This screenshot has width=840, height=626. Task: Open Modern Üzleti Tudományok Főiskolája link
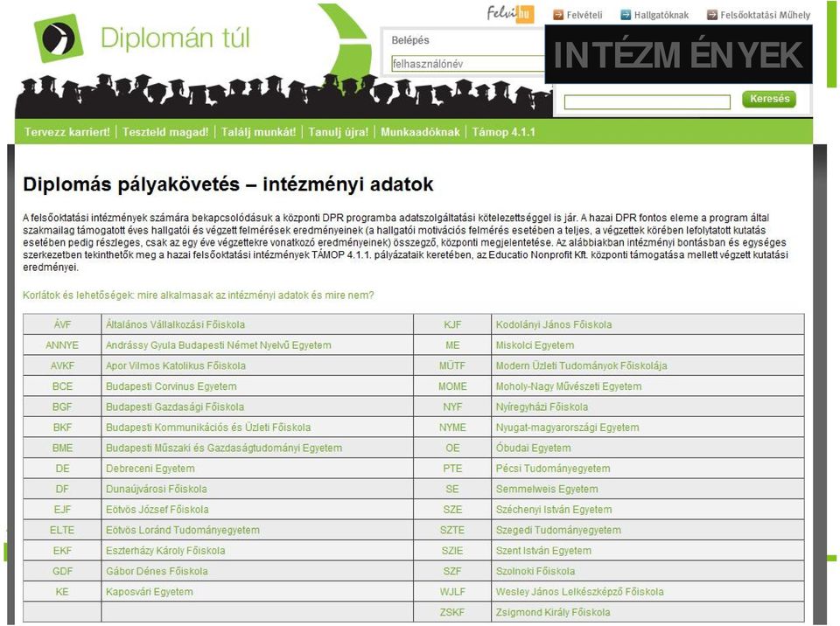(581, 365)
